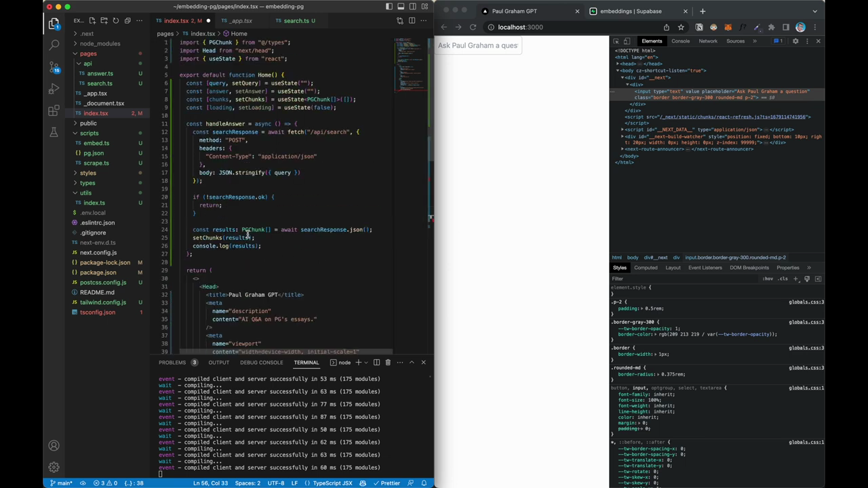Share the current page from address bar

[x=667, y=27]
